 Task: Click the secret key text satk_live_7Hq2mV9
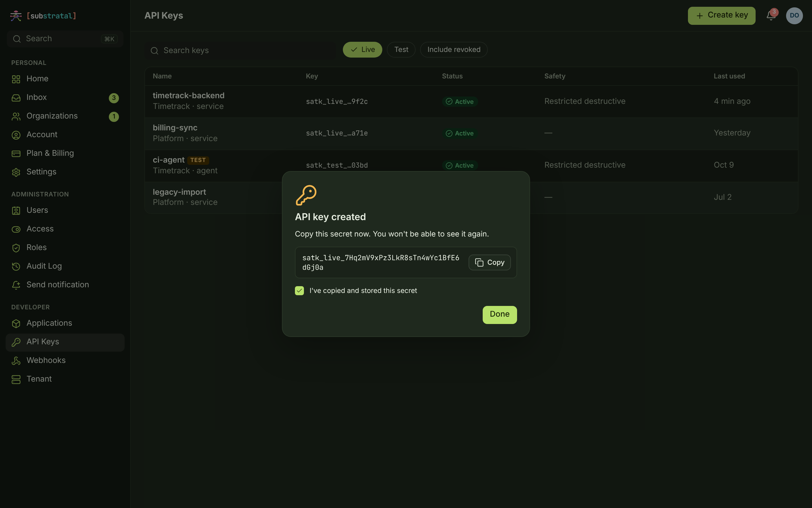click(381, 262)
